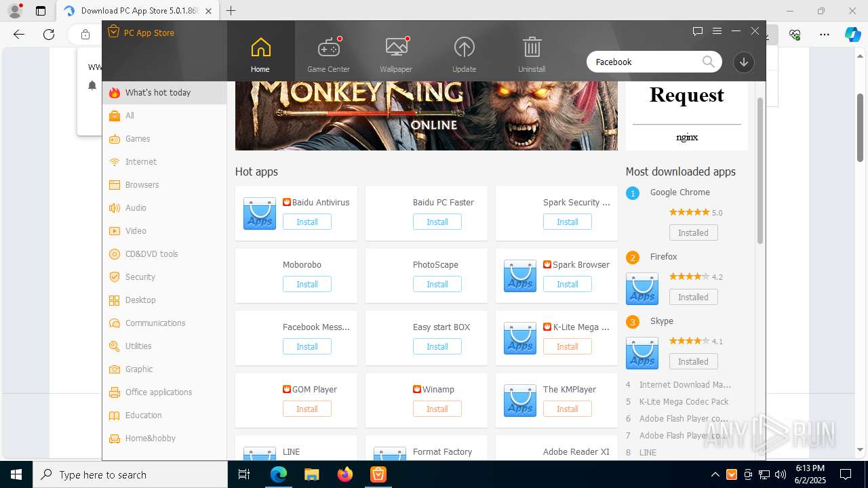868x488 pixels.
Task: Open the downloads arrow button
Action: coord(744,62)
